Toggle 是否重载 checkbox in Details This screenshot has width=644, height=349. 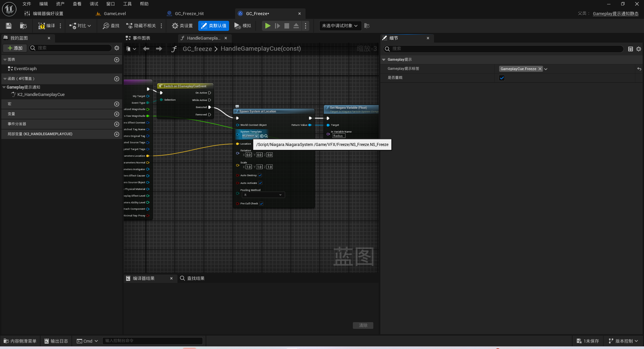click(502, 78)
